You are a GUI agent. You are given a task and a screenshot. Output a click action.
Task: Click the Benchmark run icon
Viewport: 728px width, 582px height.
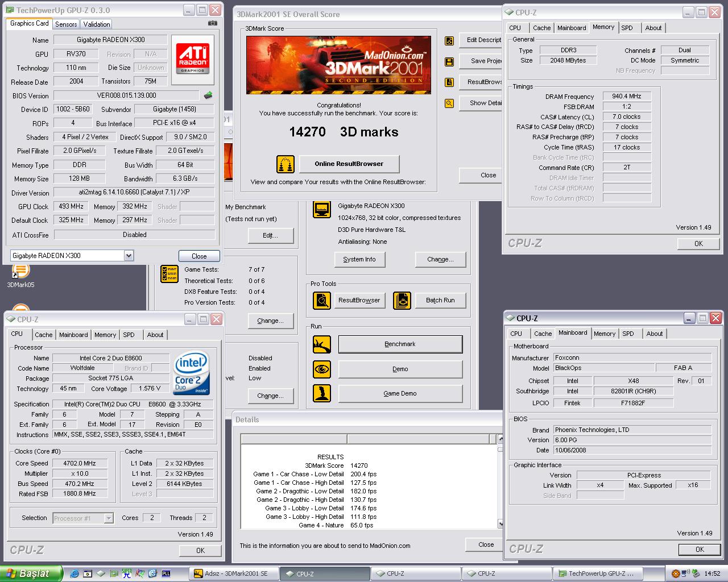322,344
